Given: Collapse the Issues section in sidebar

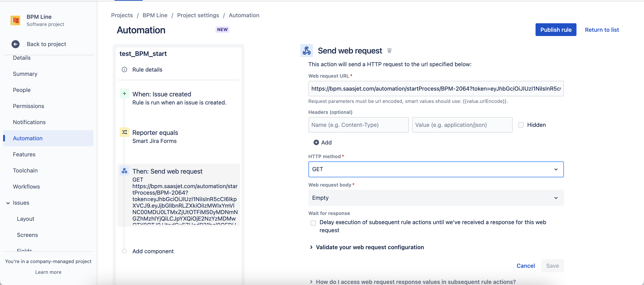Looking at the screenshot, I should pyautogui.click(x=8, y=203).
